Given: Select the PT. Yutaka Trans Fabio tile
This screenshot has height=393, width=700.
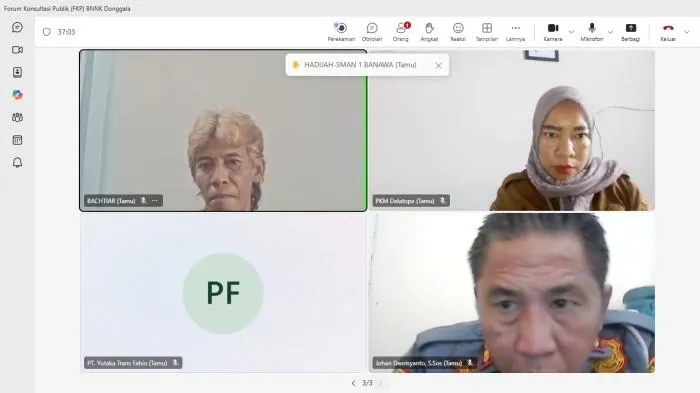Looking at the screenshot, I should click(x=223, y=293).
